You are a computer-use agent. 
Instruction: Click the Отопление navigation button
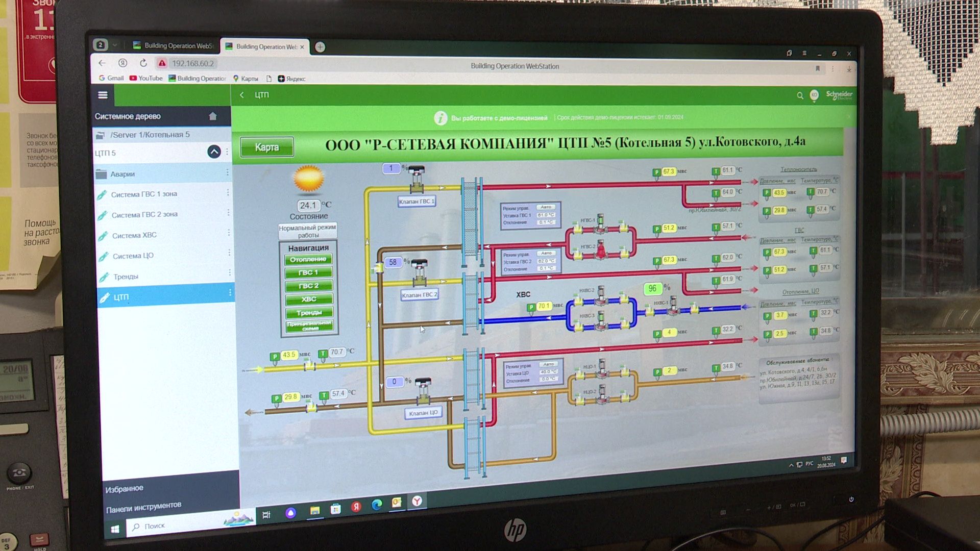click(x=308, y=259)
